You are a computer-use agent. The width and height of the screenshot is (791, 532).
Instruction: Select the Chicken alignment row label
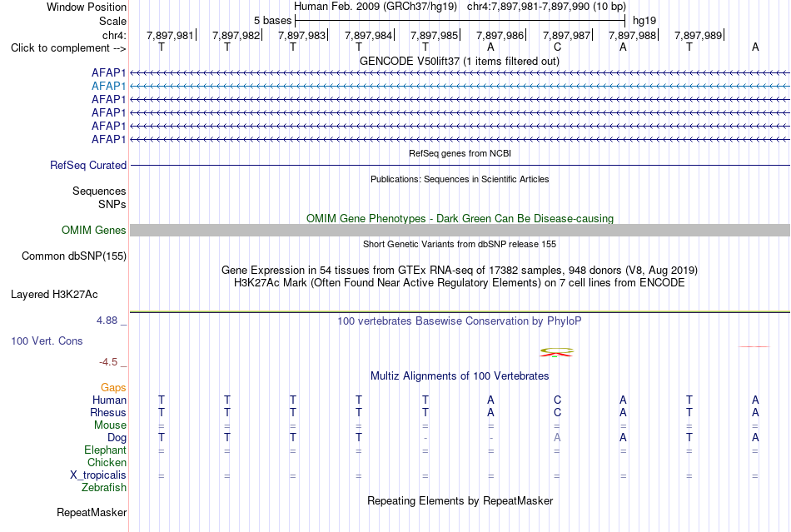point(107,462)
